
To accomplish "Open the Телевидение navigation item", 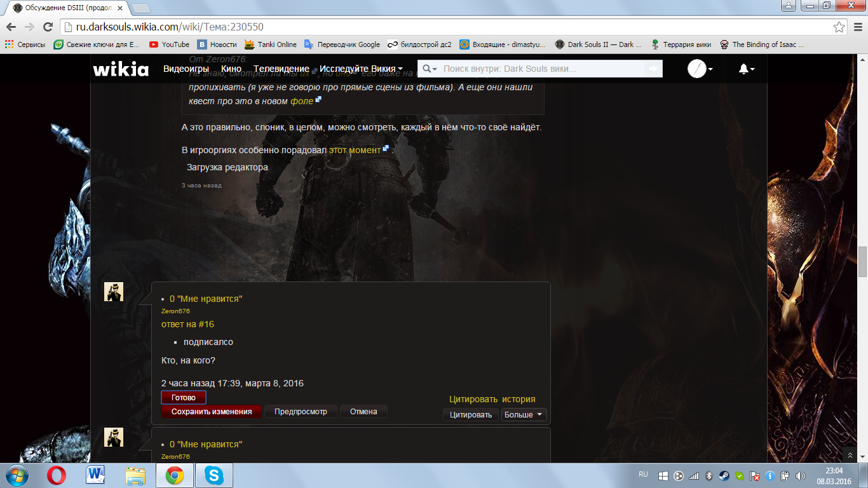I will (281, 69).
